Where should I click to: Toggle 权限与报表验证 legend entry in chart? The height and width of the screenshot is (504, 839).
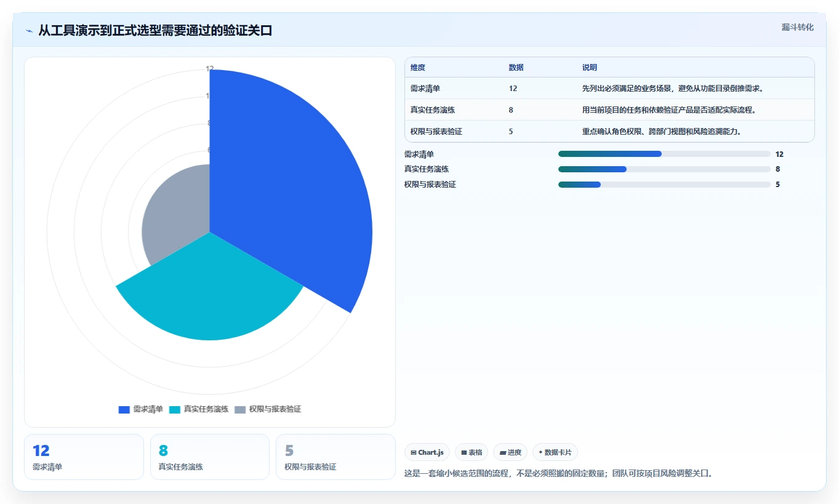coord(268,409)
